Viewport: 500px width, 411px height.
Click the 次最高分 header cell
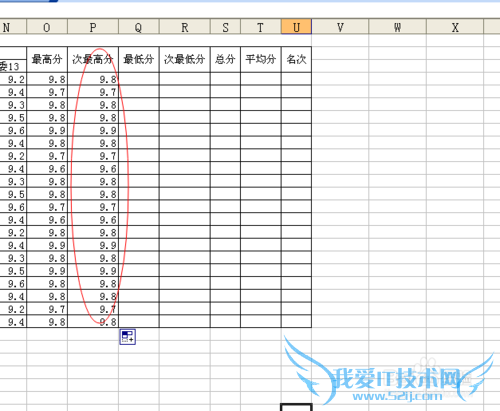coord(93,59)
